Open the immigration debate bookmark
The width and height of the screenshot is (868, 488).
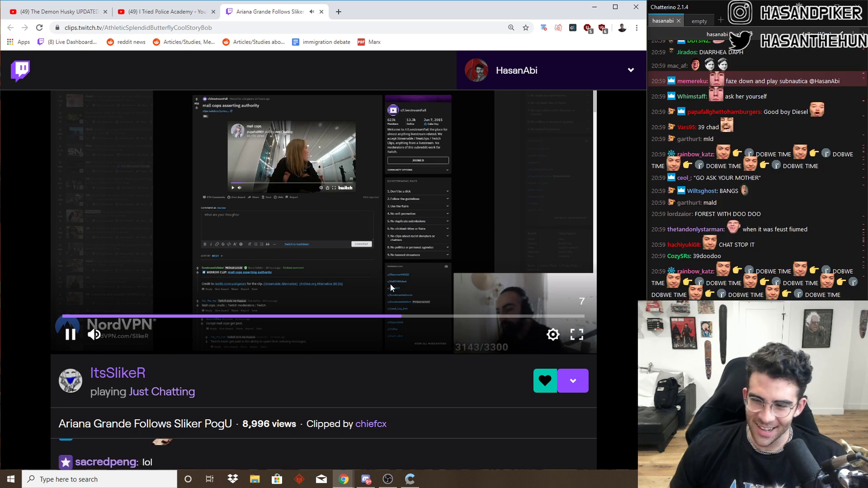click(x=321, y=42)
